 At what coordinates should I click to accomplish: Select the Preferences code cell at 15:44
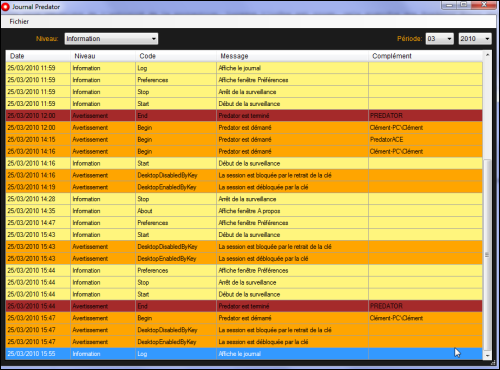point(176,271)
